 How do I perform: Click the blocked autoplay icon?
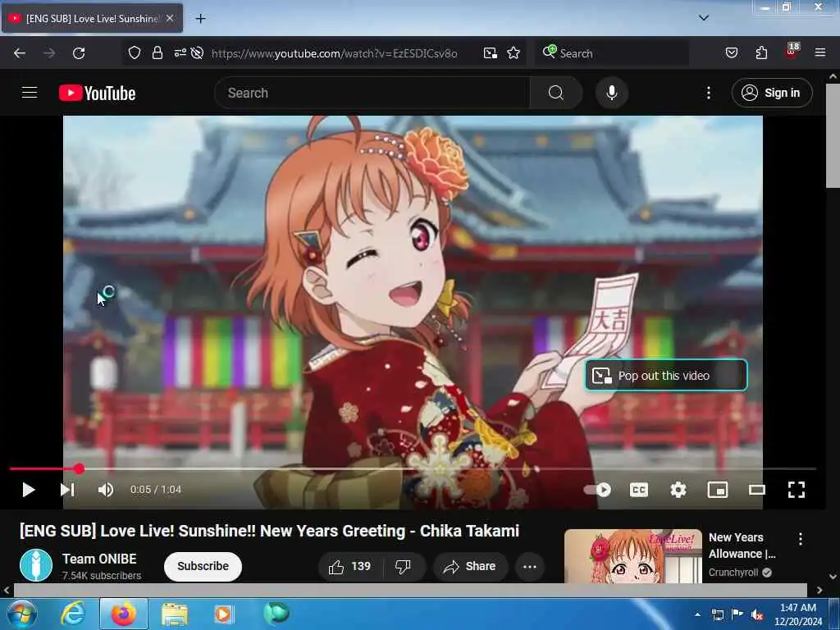tap(197, 52)
